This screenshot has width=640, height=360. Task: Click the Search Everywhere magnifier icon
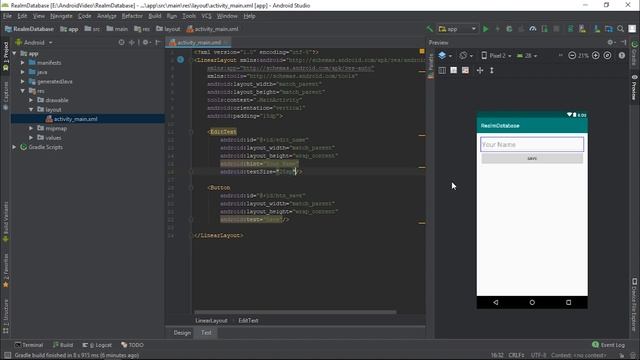tap(620, 29)
